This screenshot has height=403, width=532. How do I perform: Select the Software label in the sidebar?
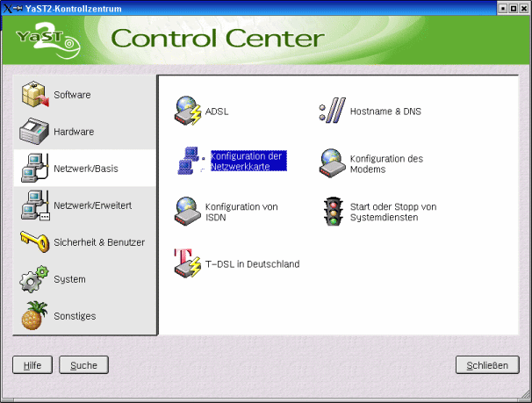tap(72, 95)
